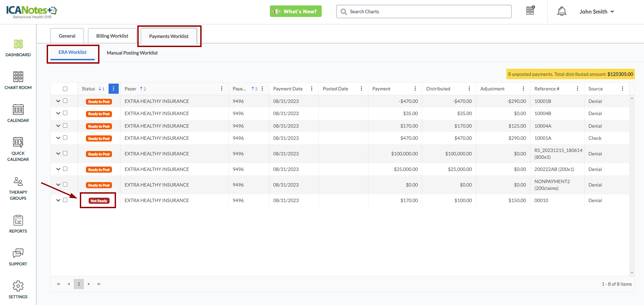Image resolution: width=644 pixels, height=305 pixels.
Task: Tick checkbox for reference 10001B row
Action: tap(65, 101)
